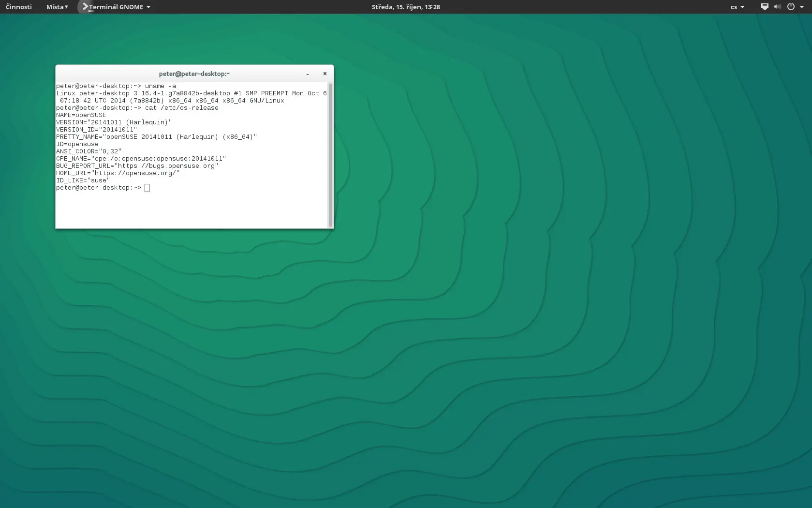Click the power icon in system tray
The width and height of the screenshot is (812, 508).
tap(791, 7)
